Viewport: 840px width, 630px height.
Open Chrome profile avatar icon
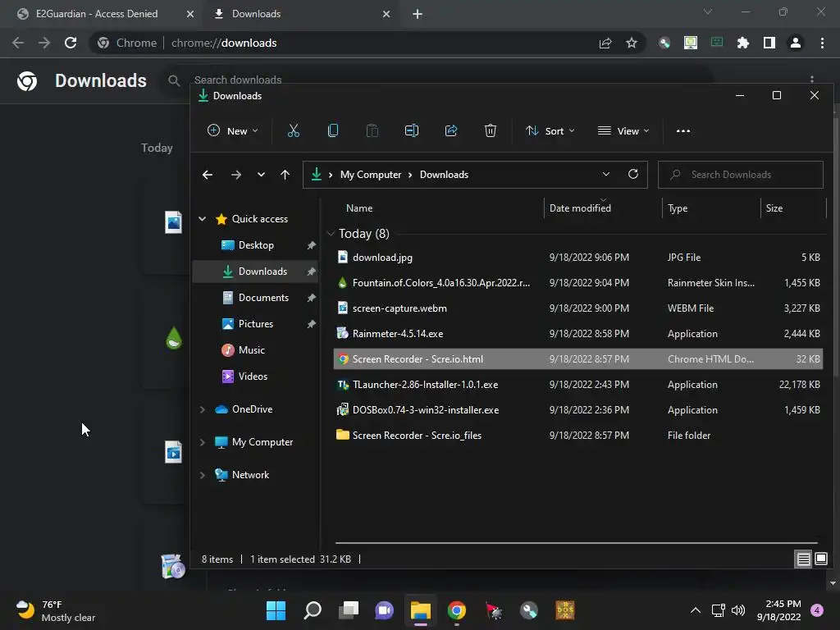click(x=796, y=43)
